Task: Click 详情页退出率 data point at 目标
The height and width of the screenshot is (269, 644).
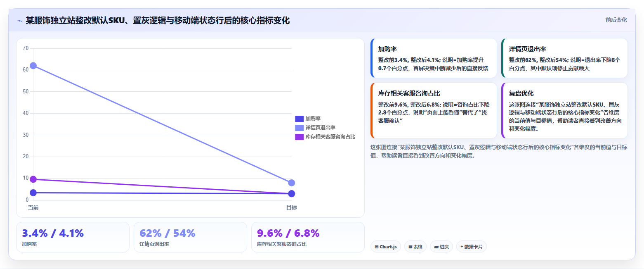Action: (x=291, y=183)
